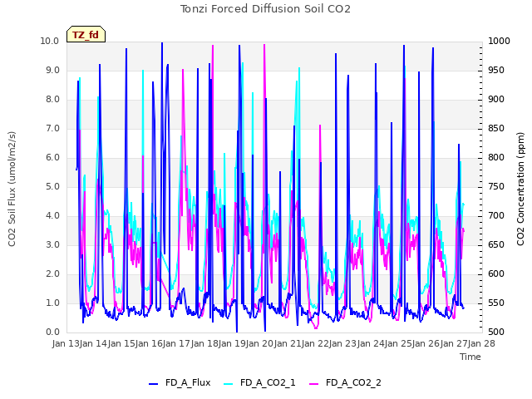Click the 900 ppm right axis value
This screenshot has height=399, width=532.
pos(496,100)
